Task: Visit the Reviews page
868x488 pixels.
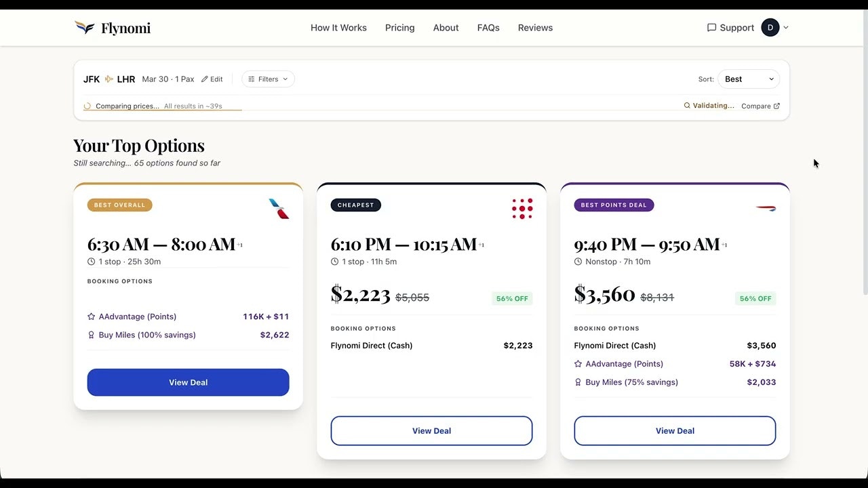Action: pos(536,28)
